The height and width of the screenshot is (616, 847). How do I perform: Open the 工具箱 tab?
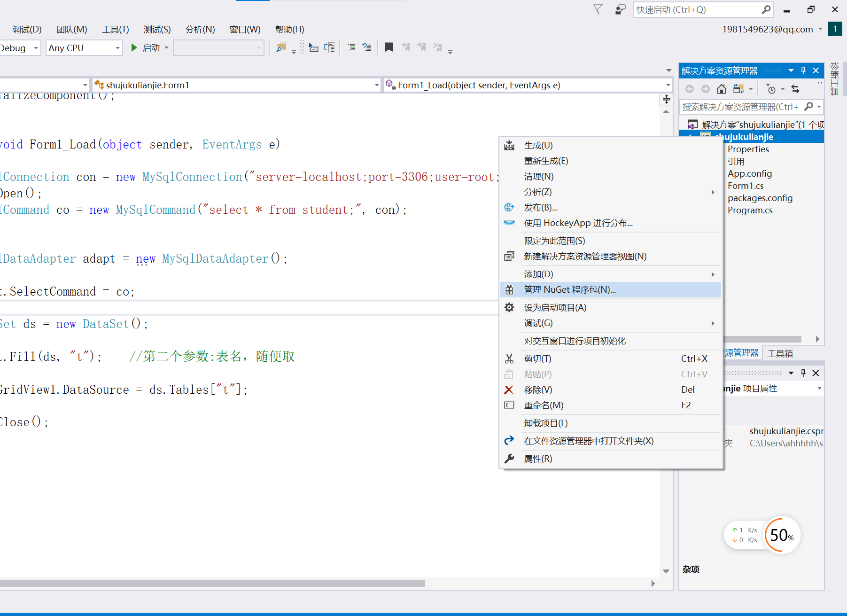coord(780,353)
